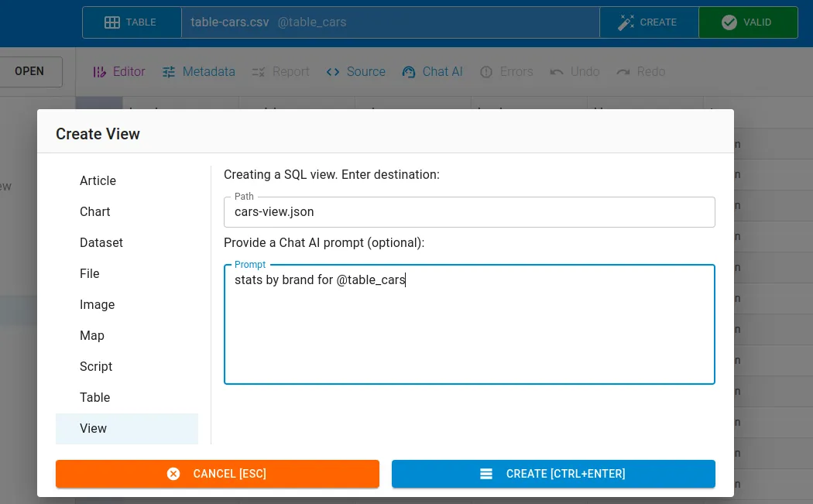Click the OPEN button on left
The image size is (813, 504).
pyautogui.click(x=29, y=71)
